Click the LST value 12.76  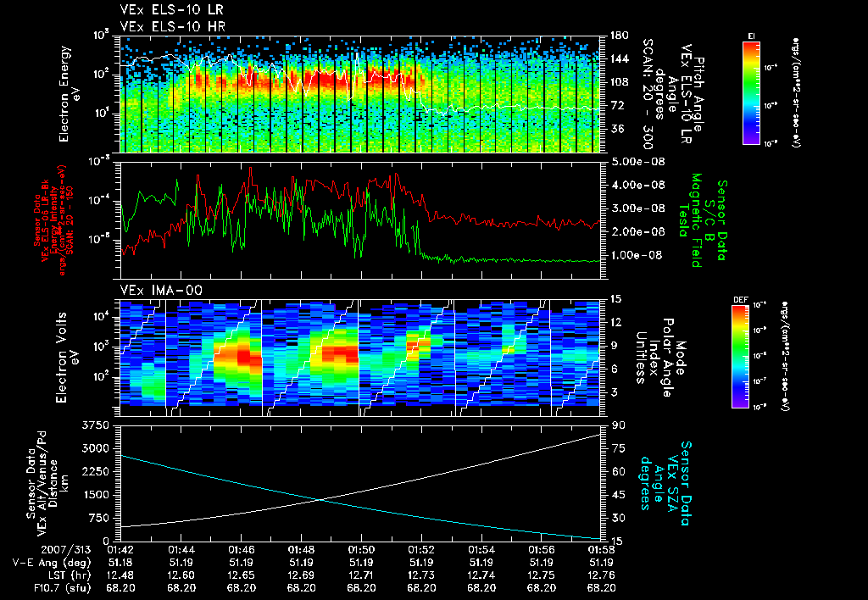click(602, 575)
